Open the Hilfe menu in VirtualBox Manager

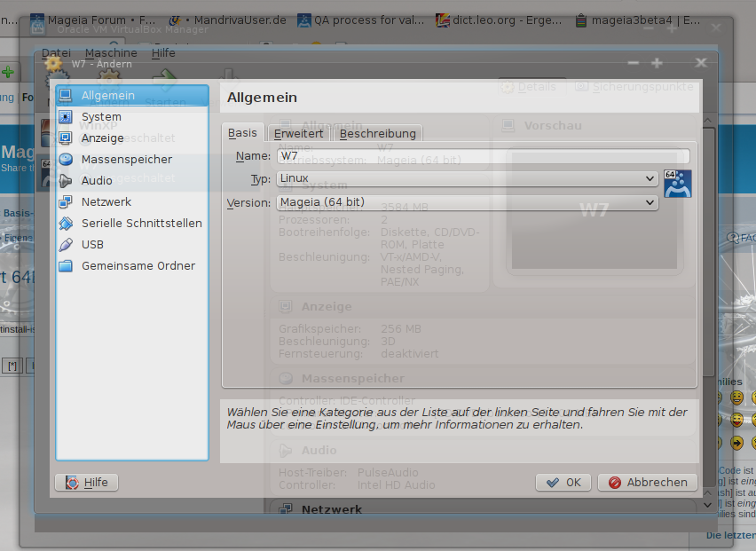[x=163, y=52]
